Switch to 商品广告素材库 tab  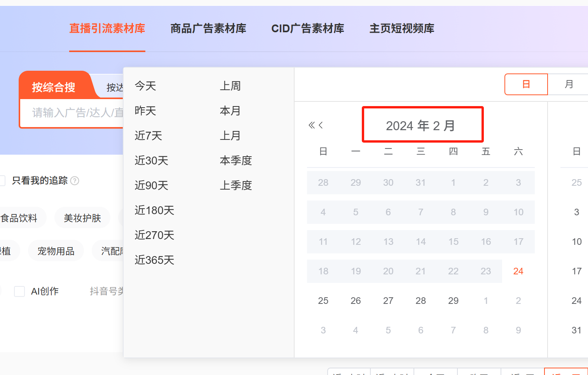208,28
